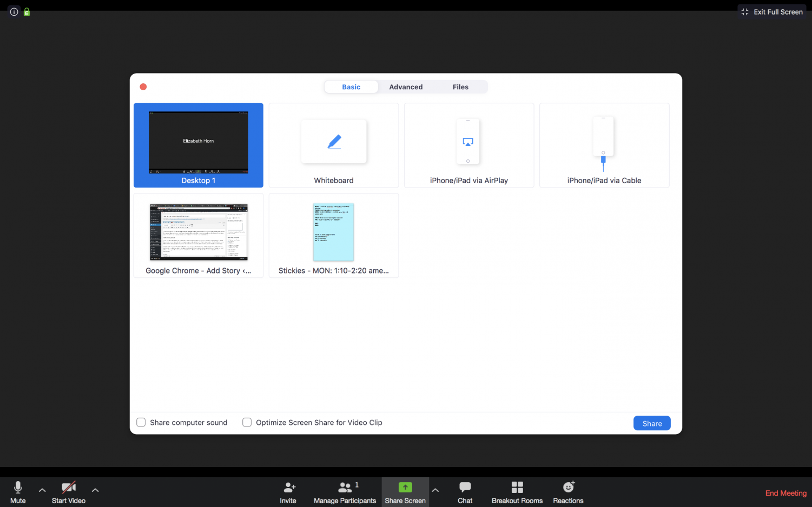Enable Share computer sound checkbox
The image size is (812, 507).
click(141, 422)
